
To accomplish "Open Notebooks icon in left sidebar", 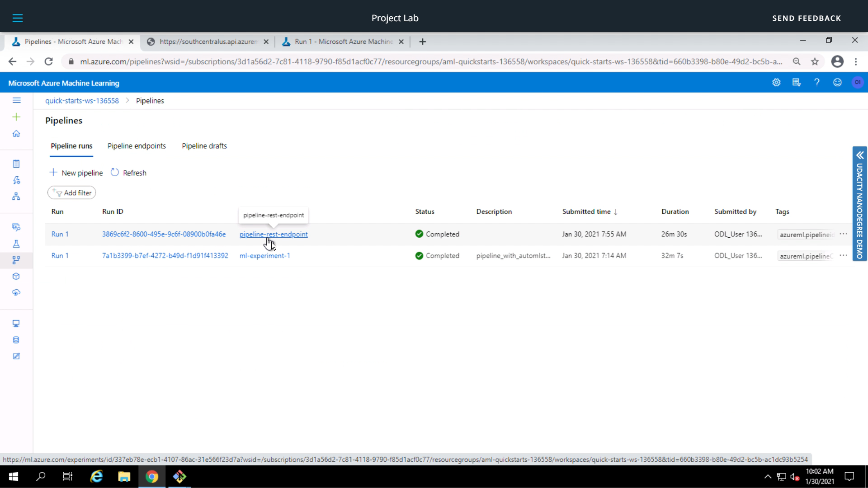I will [16, 164].
